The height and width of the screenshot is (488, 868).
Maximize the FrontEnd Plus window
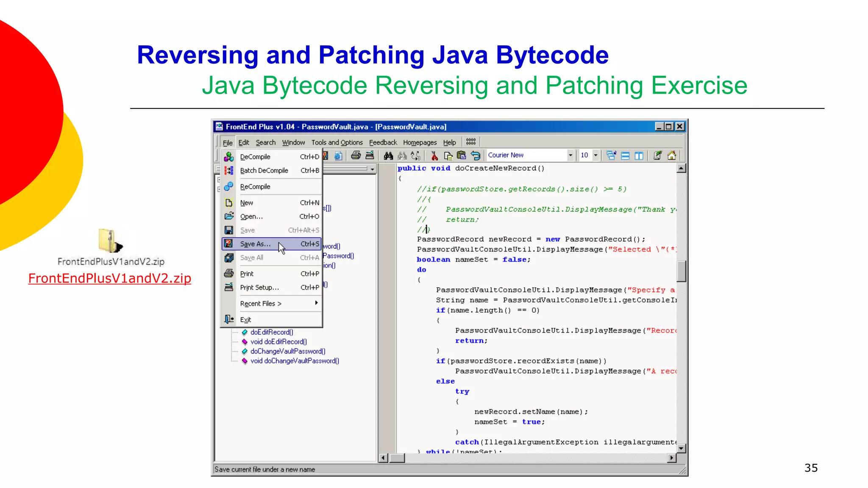669,127
